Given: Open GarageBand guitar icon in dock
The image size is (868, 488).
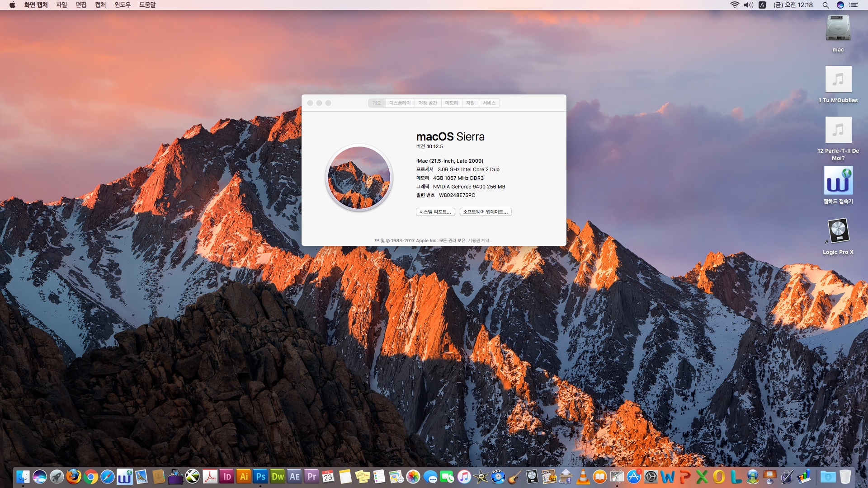Looking at the screenshot, I should pos(515,477).
